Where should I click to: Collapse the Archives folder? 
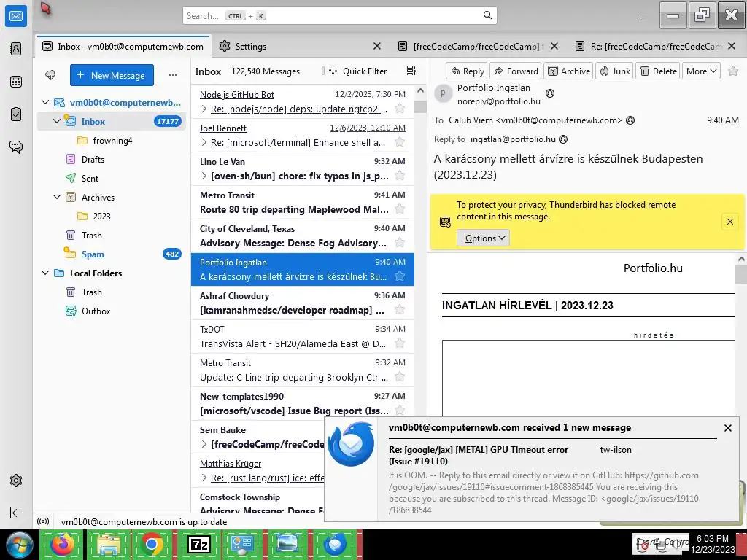pos(57,197)
